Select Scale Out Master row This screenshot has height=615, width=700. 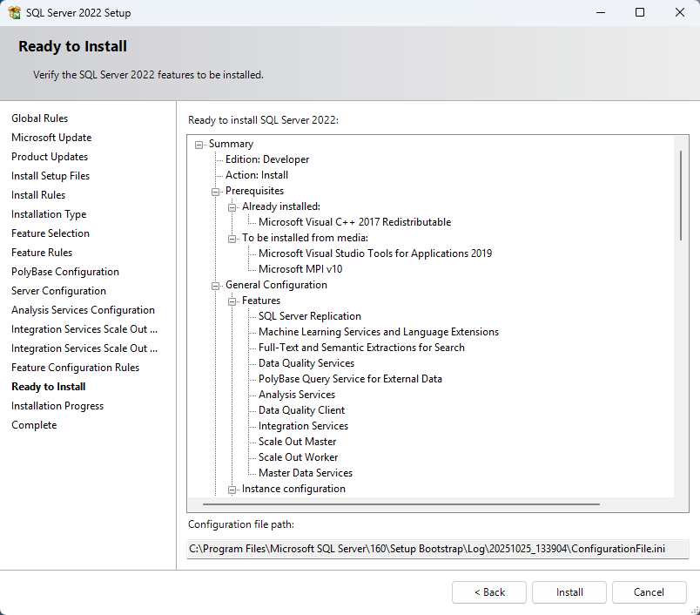pyautogui.click(x=297, y=442)
